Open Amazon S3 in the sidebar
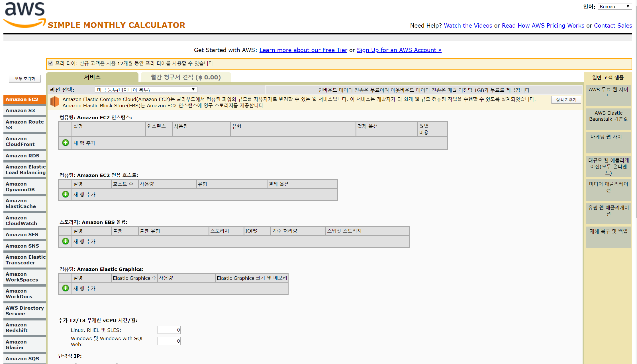Viewport: 637px width, 364px height. pyautogui.click(x=20, y=110)
